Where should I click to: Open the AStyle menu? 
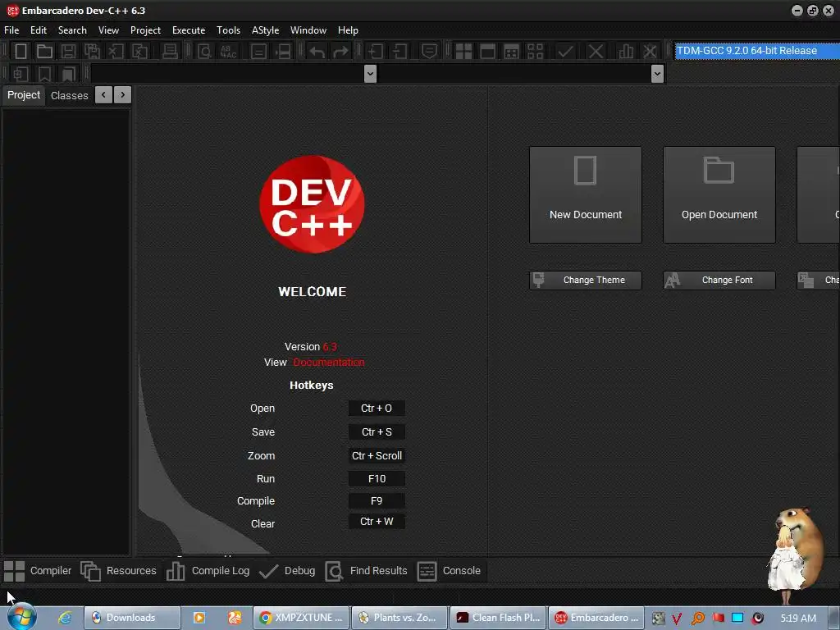tap(265, 30)
